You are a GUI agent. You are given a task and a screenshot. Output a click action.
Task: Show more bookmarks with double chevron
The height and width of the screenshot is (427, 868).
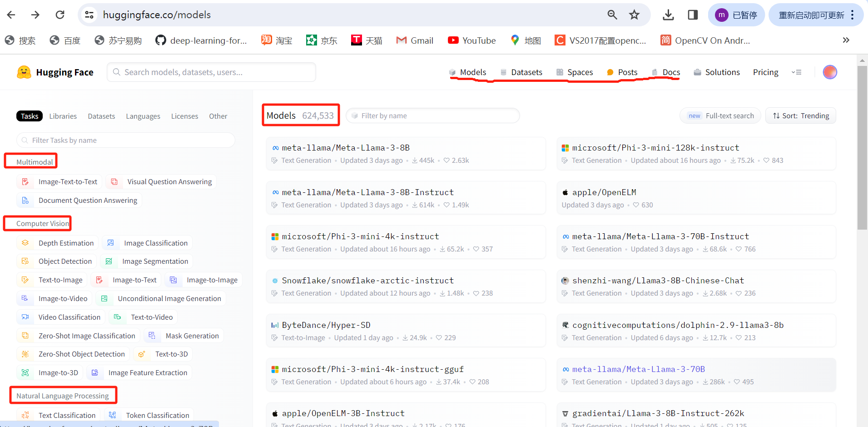tap(846, 40)
